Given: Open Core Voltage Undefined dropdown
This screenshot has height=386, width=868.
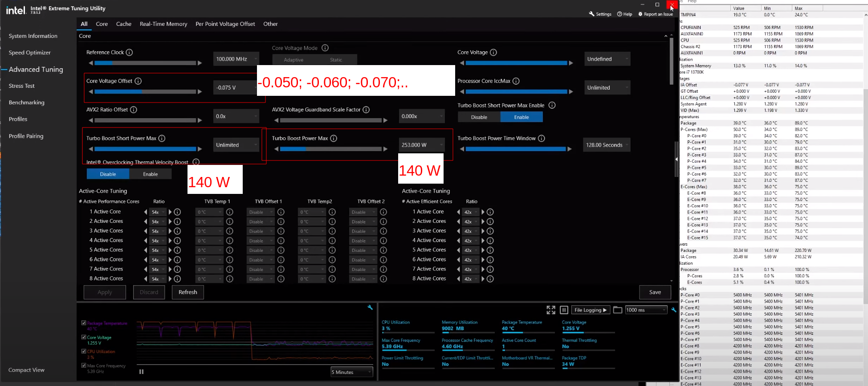Looking at the screenshot, I should [x=607, y=59].
